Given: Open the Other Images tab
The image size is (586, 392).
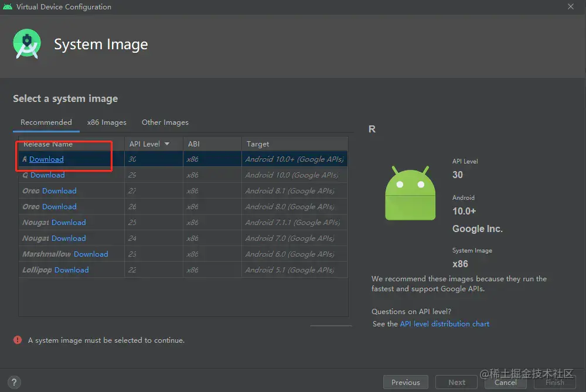Looking at the screenshot, I should pos(165,122).
